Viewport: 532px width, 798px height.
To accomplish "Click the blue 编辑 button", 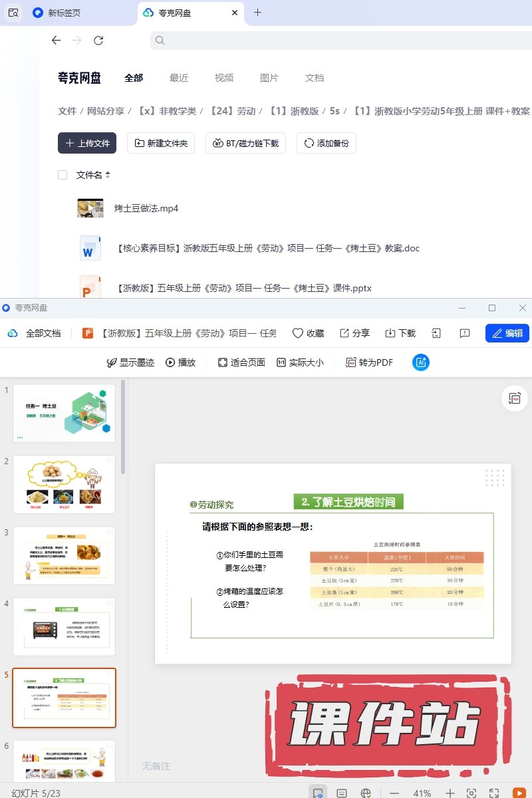I will 507,333.
